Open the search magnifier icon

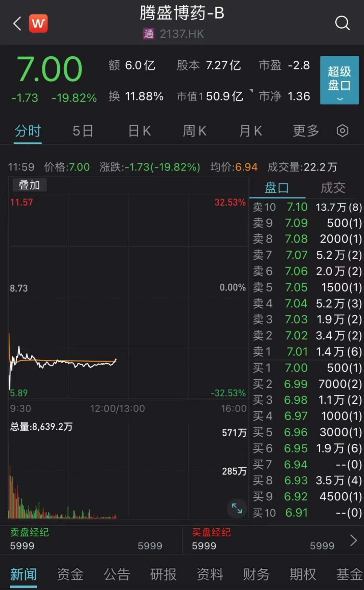coord(342,23)
